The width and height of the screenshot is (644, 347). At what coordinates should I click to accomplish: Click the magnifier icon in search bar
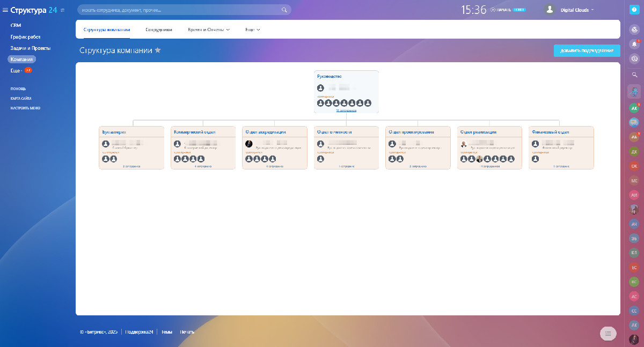tap(284, 10)
